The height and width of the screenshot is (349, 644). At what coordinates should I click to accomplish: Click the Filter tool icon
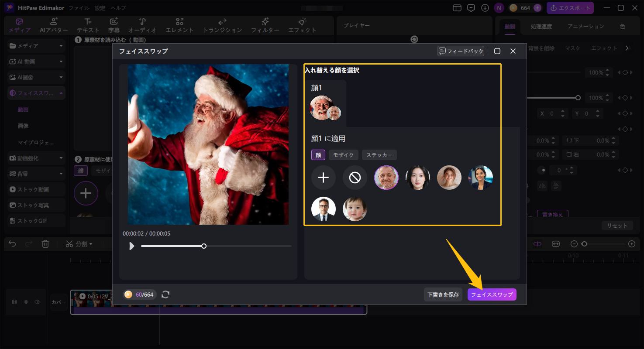coord(265,25)
